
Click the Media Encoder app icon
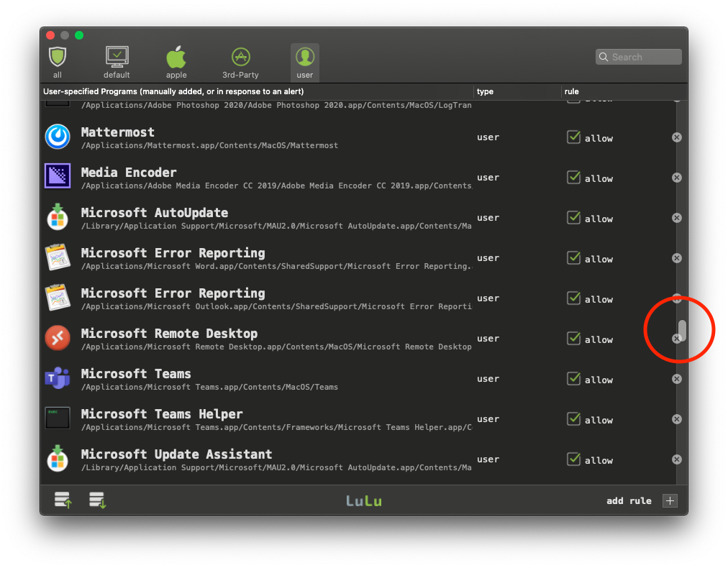58,177
